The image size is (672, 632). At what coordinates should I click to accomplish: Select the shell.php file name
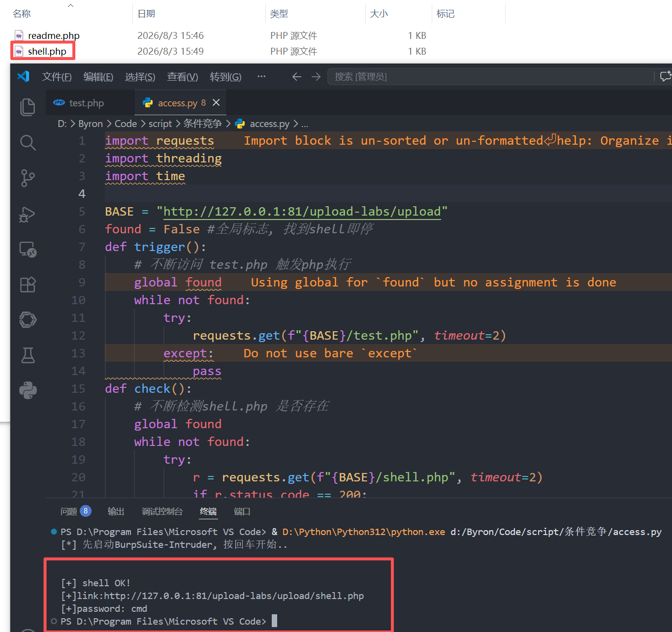coord(47,51)
